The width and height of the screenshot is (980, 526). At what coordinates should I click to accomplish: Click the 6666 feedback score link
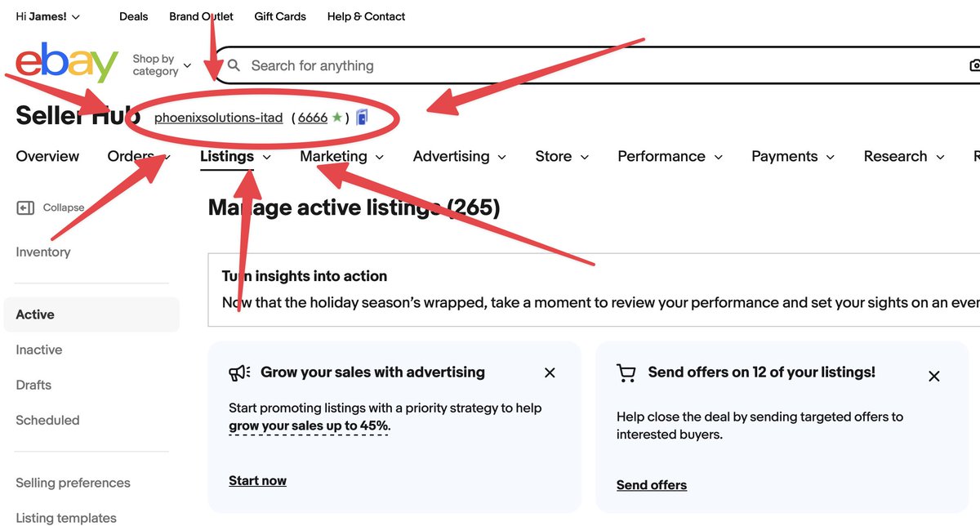coord(313,118)
